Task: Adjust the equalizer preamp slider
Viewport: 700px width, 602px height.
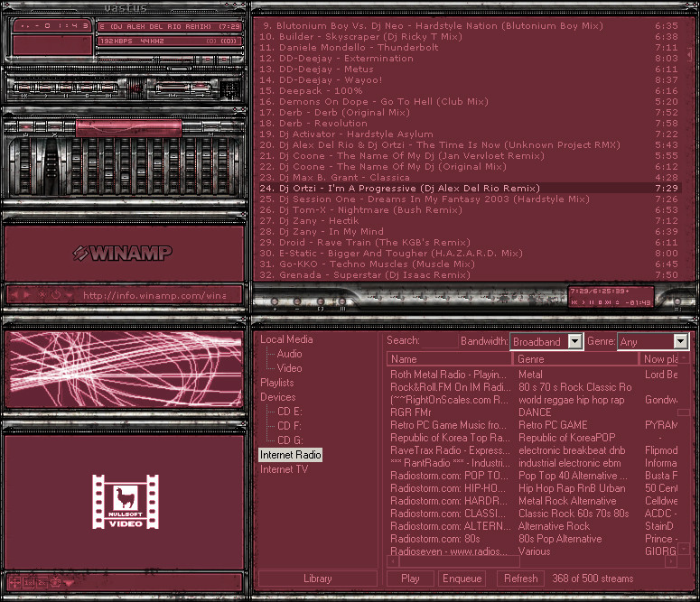Action: coord(25,166)
